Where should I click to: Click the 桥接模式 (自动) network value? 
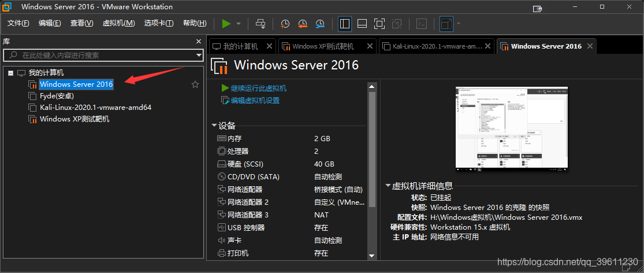[x=339, y=190]
